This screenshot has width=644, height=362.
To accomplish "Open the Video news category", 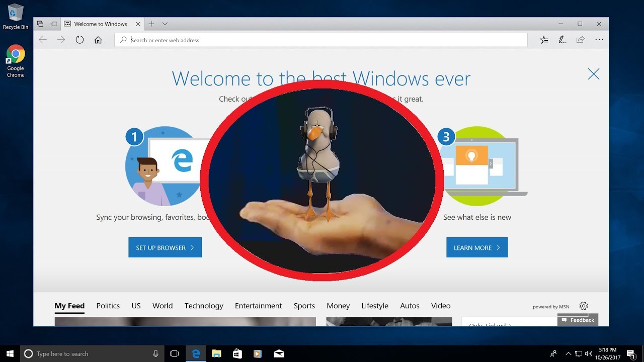I will pyautogui.click(x=441, y=306).
